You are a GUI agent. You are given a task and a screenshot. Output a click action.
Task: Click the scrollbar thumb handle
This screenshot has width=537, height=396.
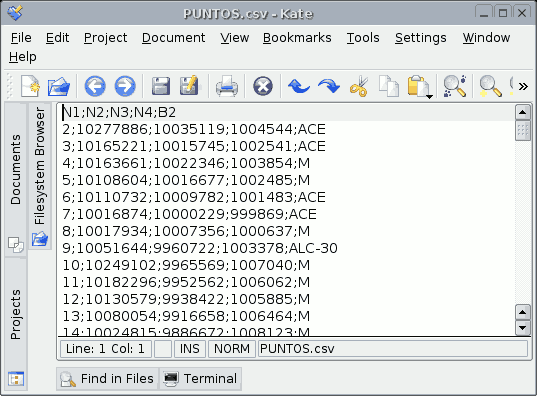(523, 130)
